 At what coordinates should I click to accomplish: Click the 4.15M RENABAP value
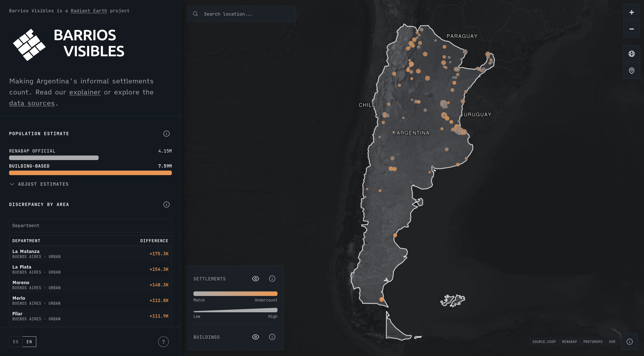tap(165, 151)
